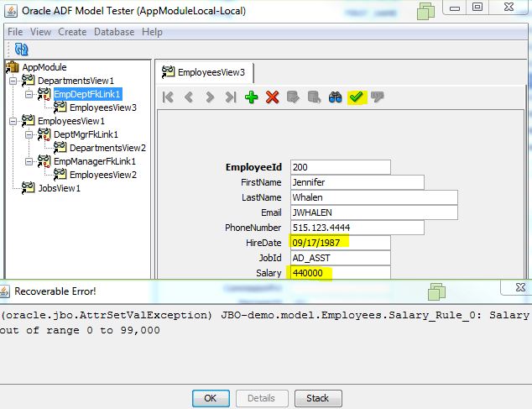Validate with the green checkmark icon
Screen dimensions: 532x409
coord(357,97)
